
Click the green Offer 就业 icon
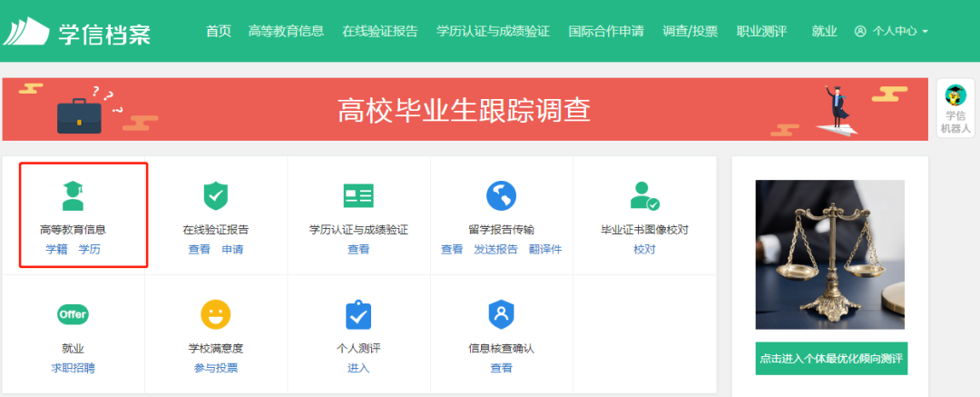(73, 314)
